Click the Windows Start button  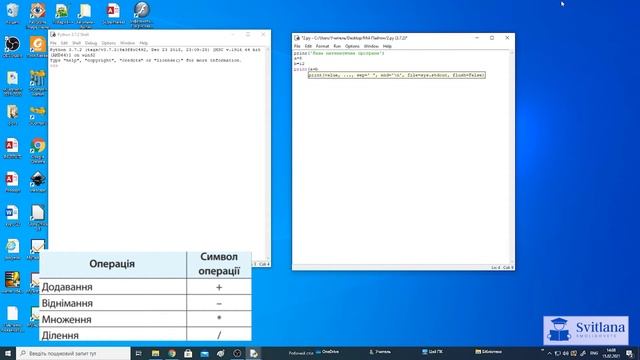coord(8,353)
